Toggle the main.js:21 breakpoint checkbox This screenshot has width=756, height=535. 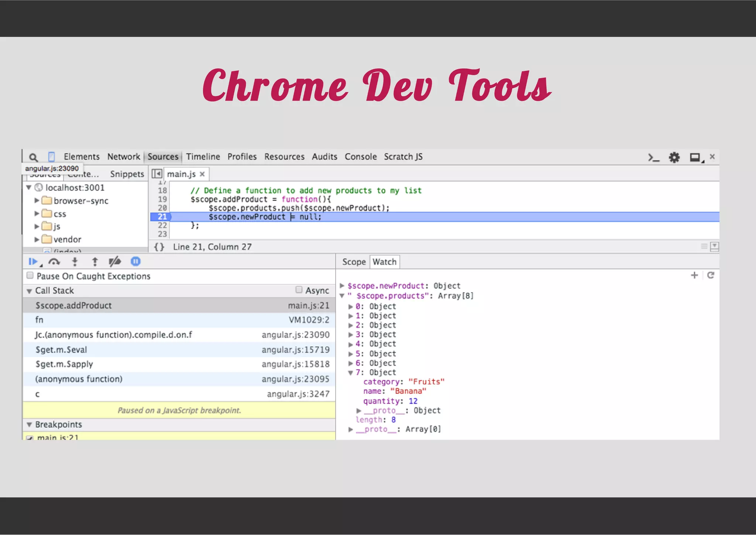30,438
